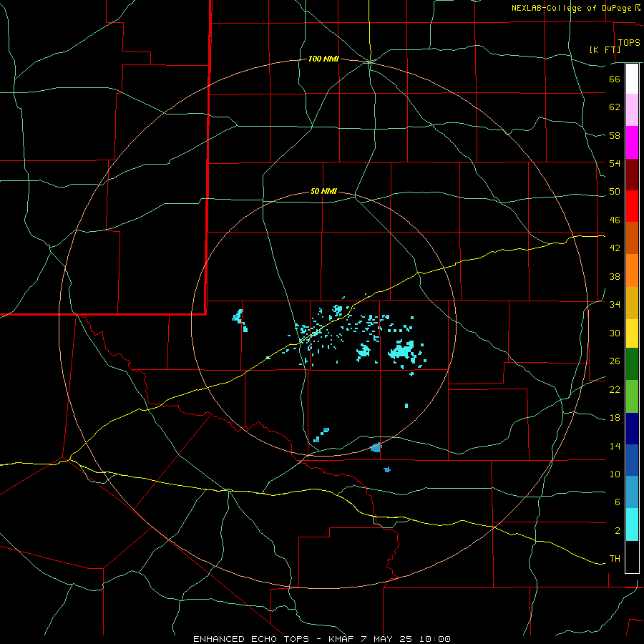Pick the dark maroon legend swatch
The width and height of the screenshot is (644, 644).
point(632,175)
